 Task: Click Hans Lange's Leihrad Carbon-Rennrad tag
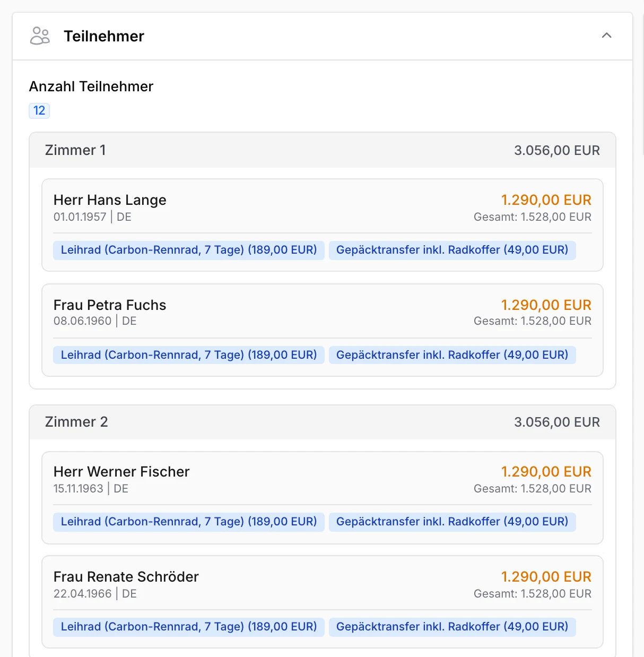point(189,250)
